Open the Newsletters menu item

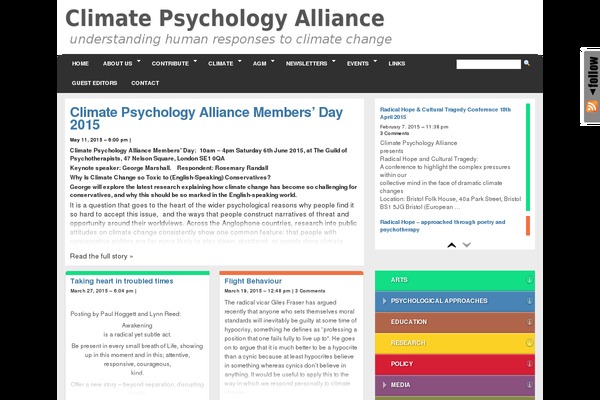coord(307,64)
